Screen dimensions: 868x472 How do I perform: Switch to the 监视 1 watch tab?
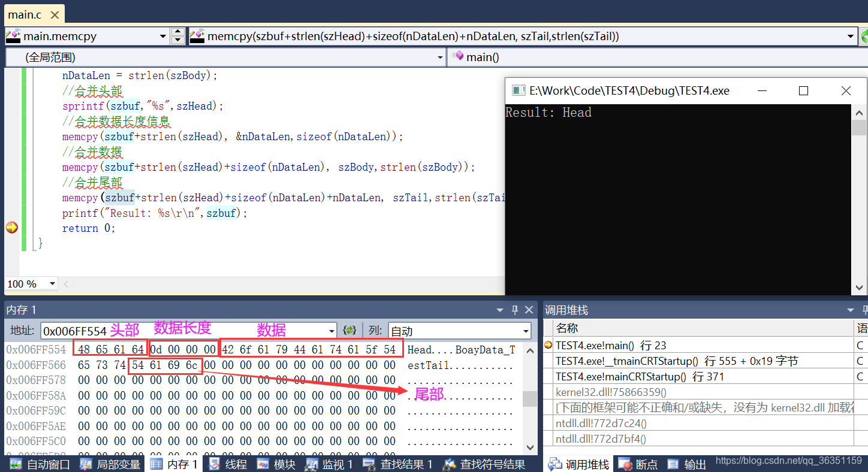tap(330, 464)
